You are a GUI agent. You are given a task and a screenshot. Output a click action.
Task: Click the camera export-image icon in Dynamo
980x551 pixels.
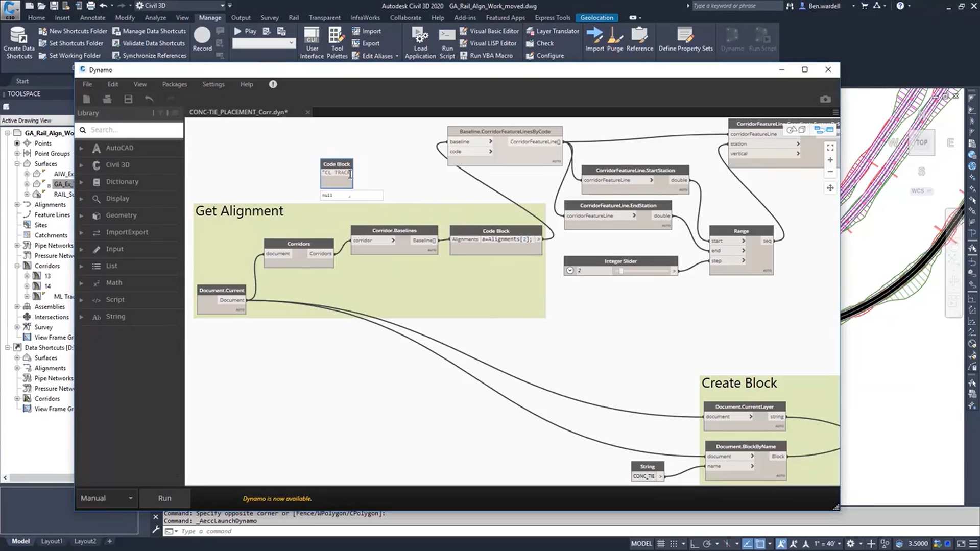pos(825,99)
